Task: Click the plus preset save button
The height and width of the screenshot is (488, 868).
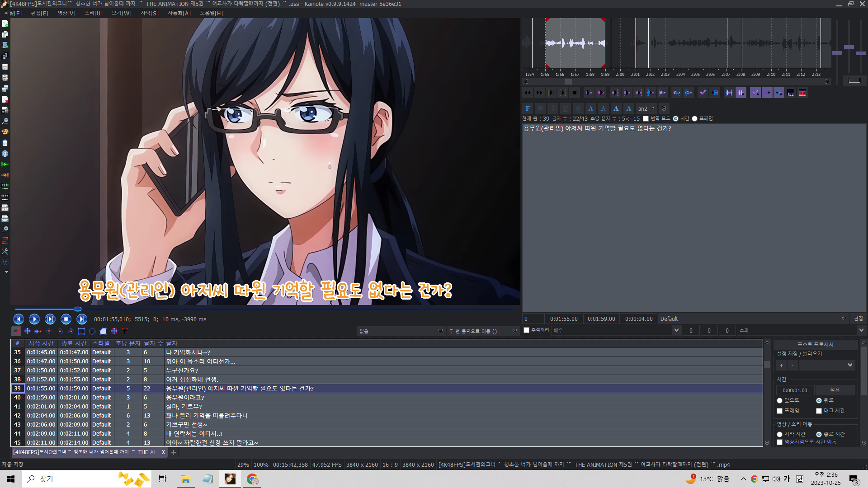Action: click(x=781, y=365)
